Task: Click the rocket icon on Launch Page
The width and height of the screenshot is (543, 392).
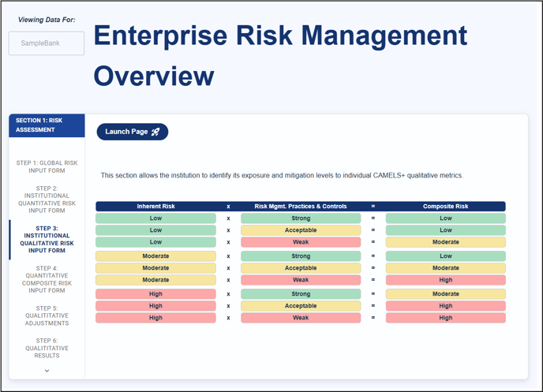Action: pos(155,132)
